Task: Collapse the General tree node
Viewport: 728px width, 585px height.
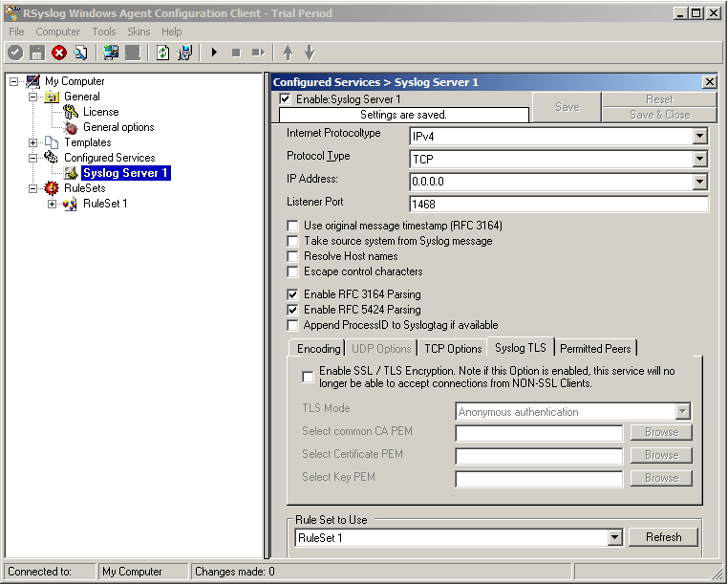Action: coord(33,97)
